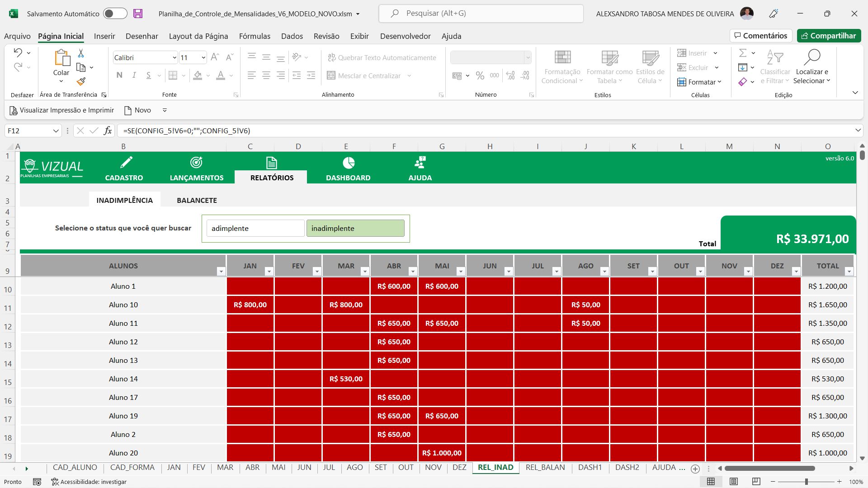Open the Fórmulas ribbon tab
868x488 pixels.
pos(255,36)
